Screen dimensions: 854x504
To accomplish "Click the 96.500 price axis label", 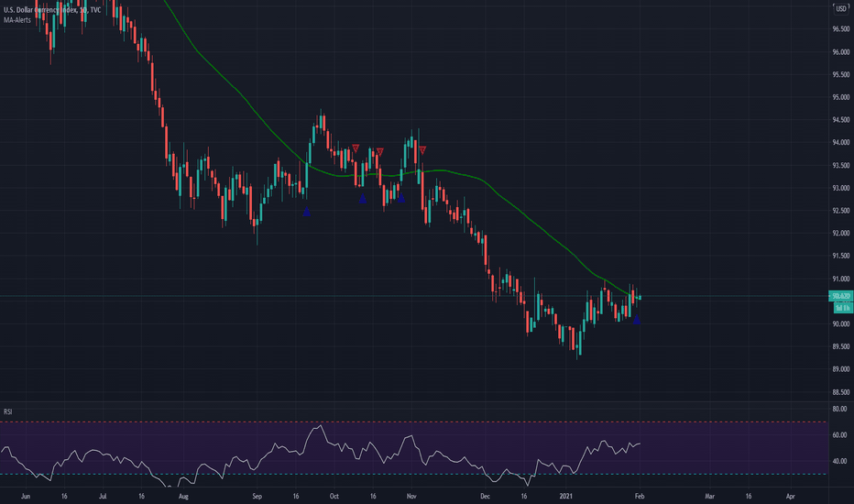I will click(x=840, y=29).
